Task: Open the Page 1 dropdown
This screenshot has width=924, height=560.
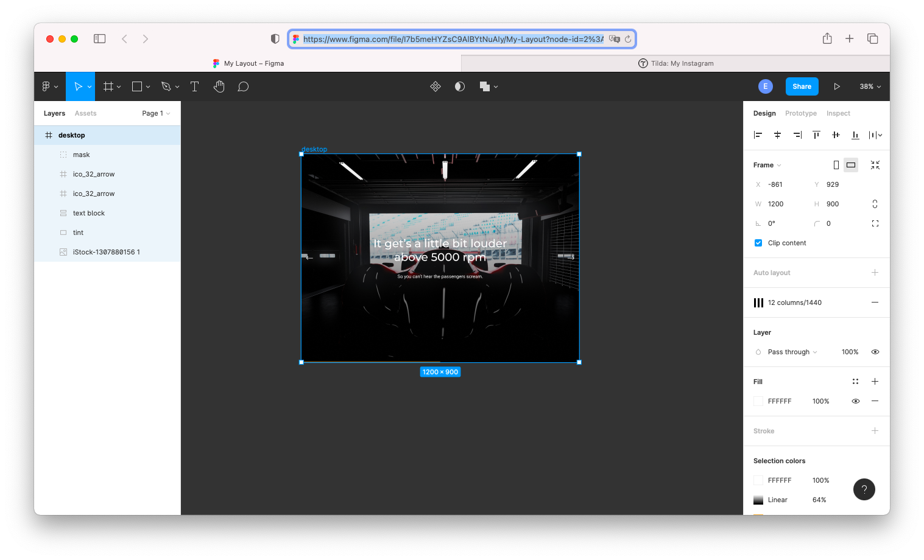Action: [155, 113]
